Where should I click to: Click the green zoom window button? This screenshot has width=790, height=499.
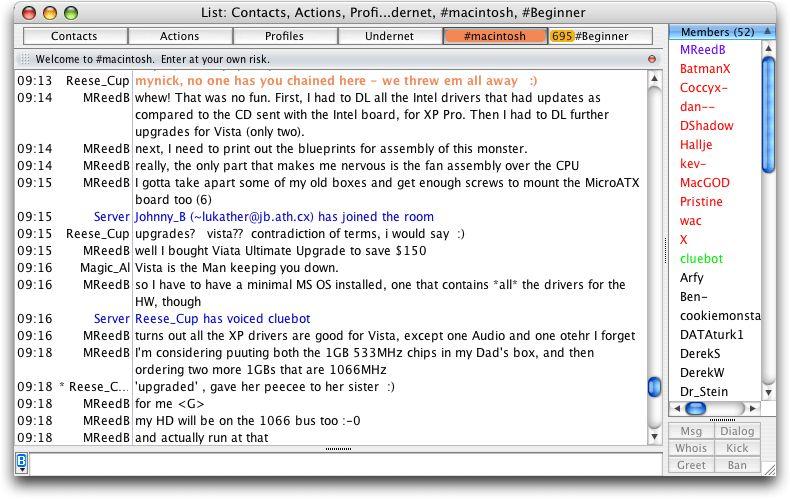tap(71, 13)
